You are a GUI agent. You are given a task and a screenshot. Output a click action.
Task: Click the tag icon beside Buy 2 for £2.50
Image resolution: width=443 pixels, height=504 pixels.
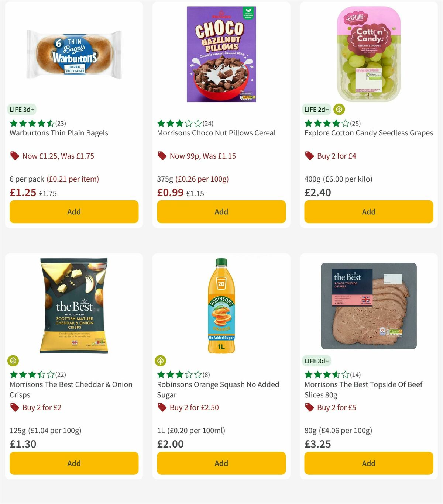coord(161,407)
